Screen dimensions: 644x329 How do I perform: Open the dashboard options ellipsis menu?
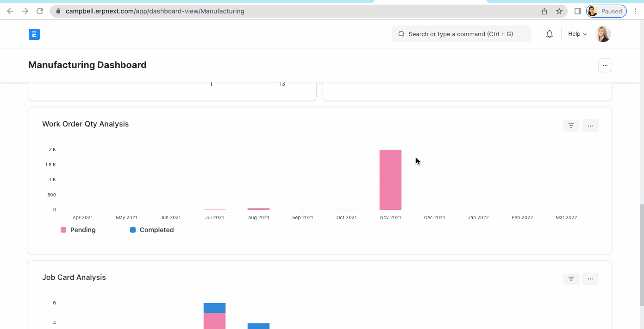(x=605, y=65)
